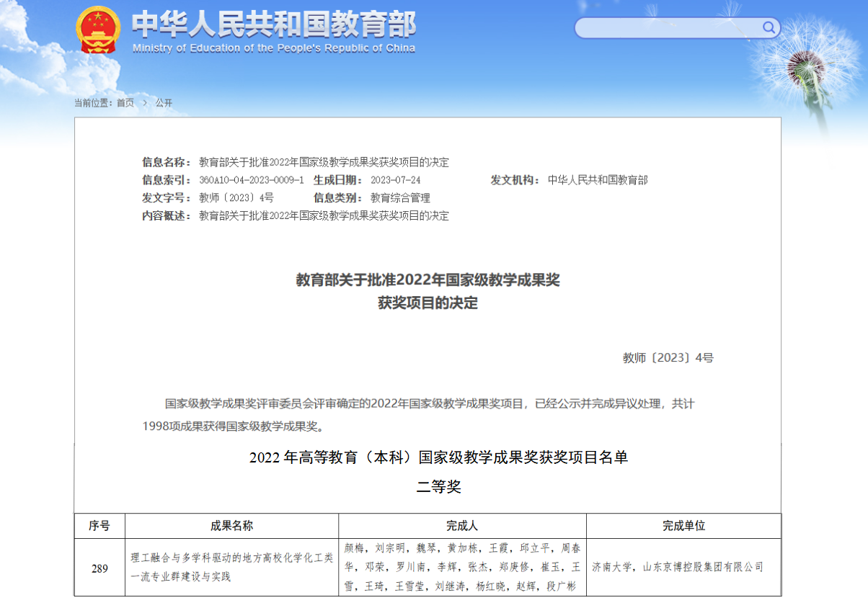Select row number 289 cell

pyautogui.click(x=99, y=568)
